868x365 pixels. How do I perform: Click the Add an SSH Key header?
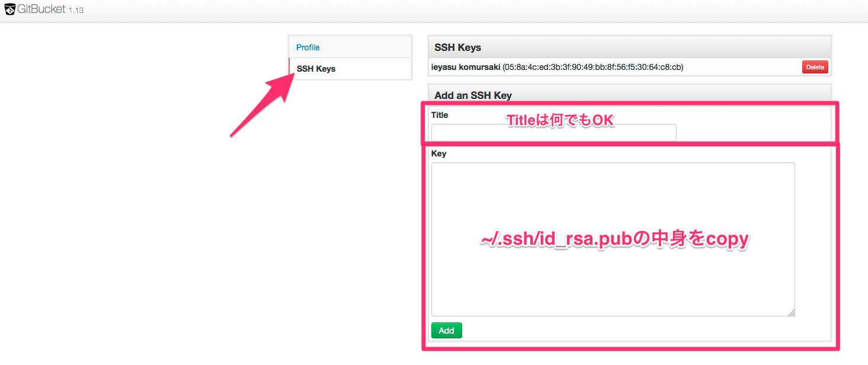[471, 95]
